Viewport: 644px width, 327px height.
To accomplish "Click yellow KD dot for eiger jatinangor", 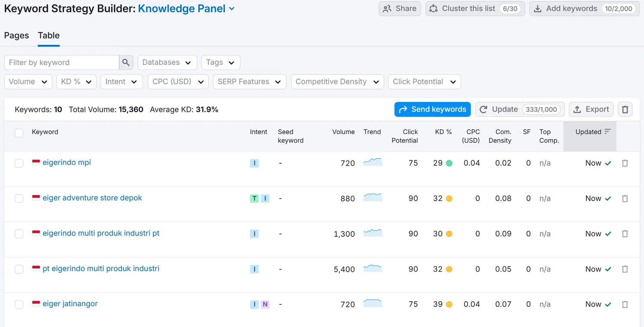I will 449,304.
